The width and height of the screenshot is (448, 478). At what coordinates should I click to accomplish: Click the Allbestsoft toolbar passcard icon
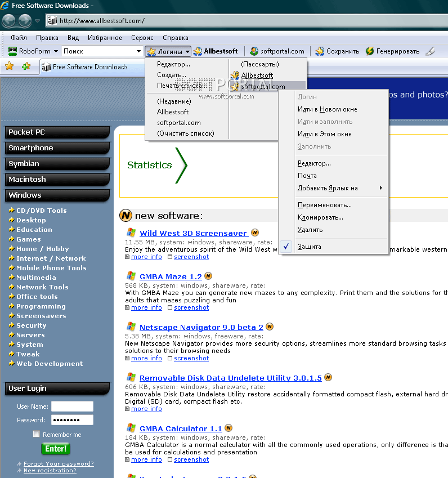coord(198,51)
